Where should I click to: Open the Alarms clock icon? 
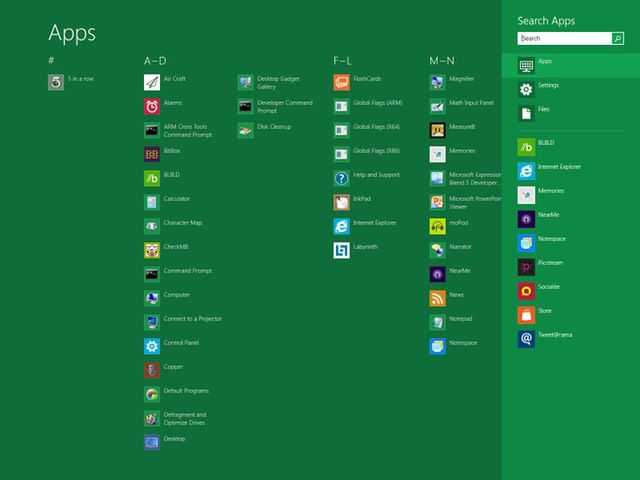tap(152, 107)
